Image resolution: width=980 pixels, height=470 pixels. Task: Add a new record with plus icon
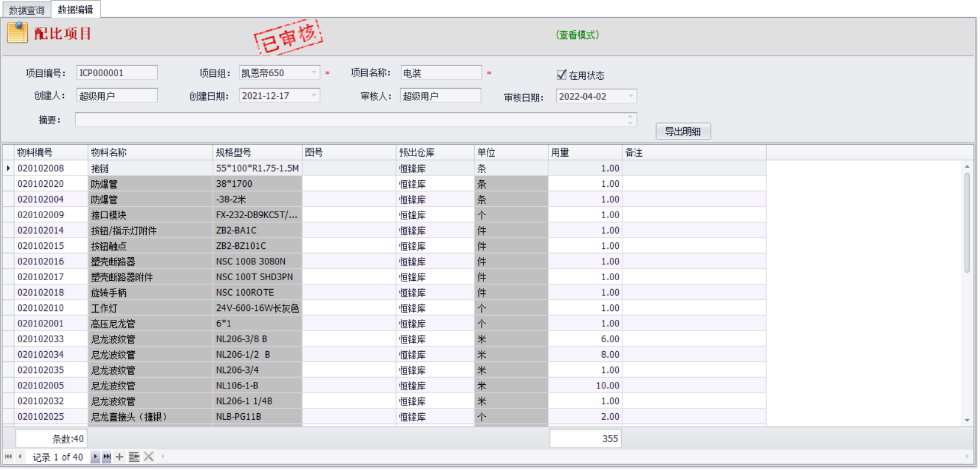[119, 456]
